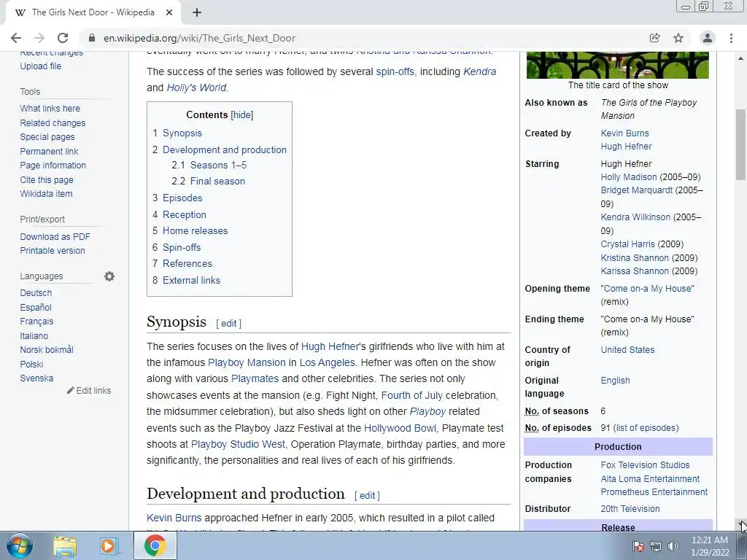747x560 pixels.
Task: Edit the Synopsis section
Action: point(228,323)
